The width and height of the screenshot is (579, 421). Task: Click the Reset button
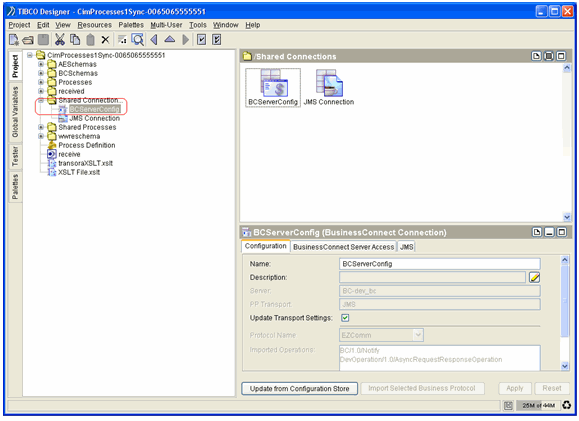pyautogui.click(x=552, y=389)
